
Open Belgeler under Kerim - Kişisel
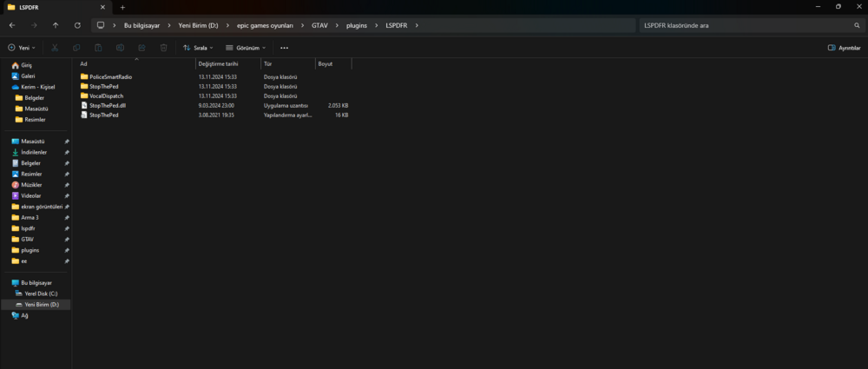click(36, 97)
